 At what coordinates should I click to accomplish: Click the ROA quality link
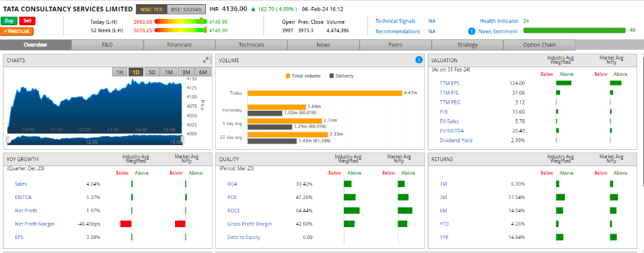pyautogui.click(x=232, y=184)
